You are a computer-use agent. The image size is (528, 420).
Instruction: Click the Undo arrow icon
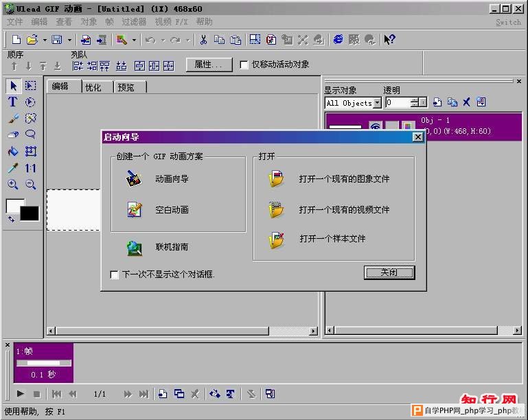[150, 40]
